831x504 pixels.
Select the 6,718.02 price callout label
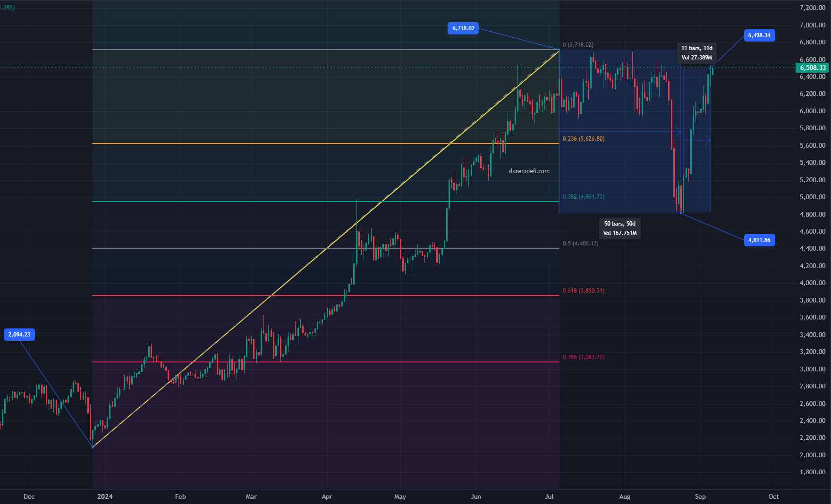click(463, 28)
